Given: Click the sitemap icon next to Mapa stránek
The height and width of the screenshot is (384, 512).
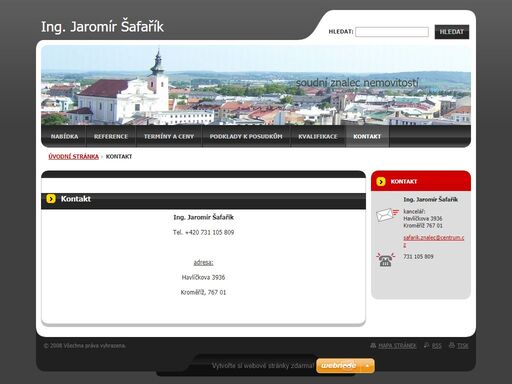Looking at the screenshot, I should 373,346.
